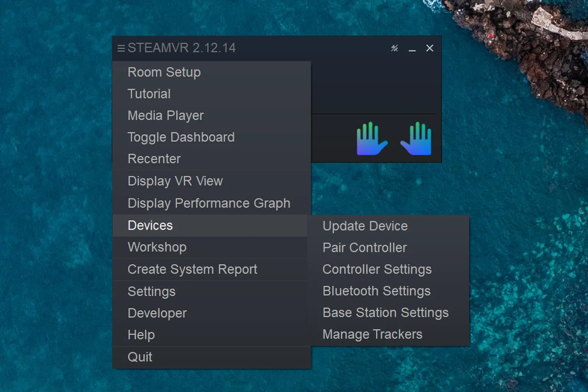Screen dimensions: 588x392
Task: Select the Tutorial menu entry
Action: pos(212,94)
